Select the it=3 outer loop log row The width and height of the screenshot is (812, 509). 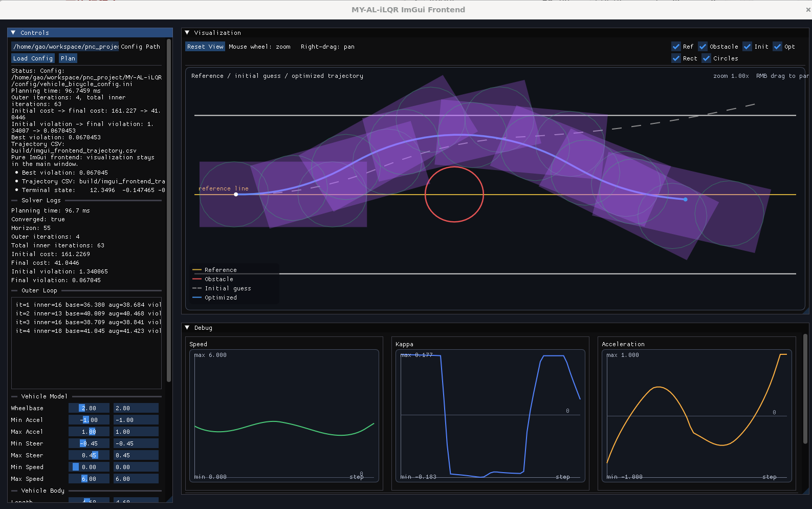[88, 322]
